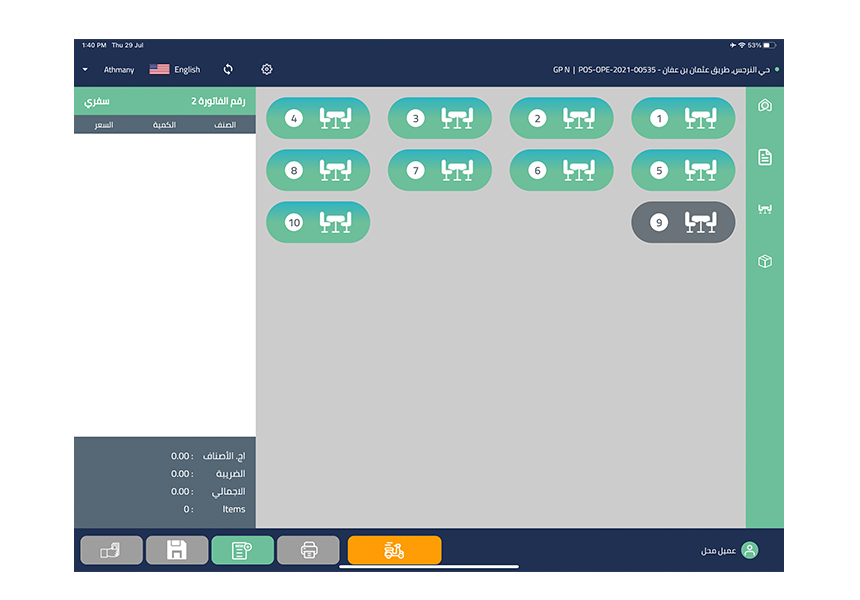The image size is (860, 600).
Task: Open the invoices document icon in sidebar
Action: tap(765, 157)
